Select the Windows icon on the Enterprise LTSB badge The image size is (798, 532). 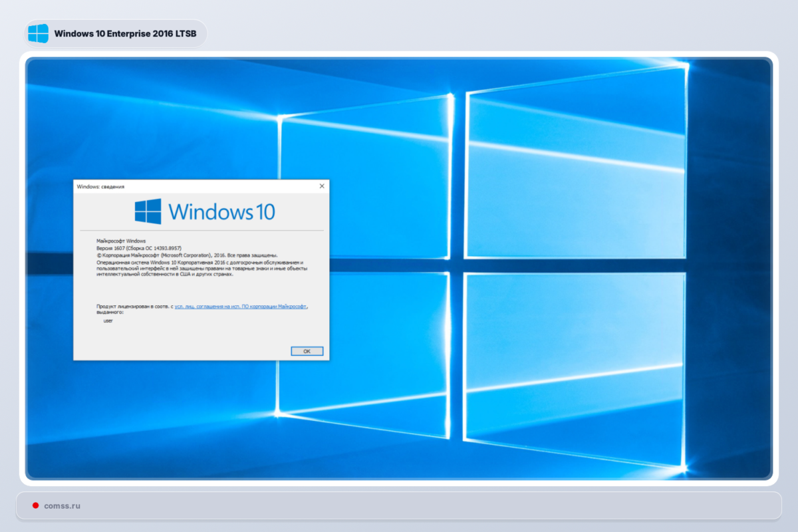[38, 33]
